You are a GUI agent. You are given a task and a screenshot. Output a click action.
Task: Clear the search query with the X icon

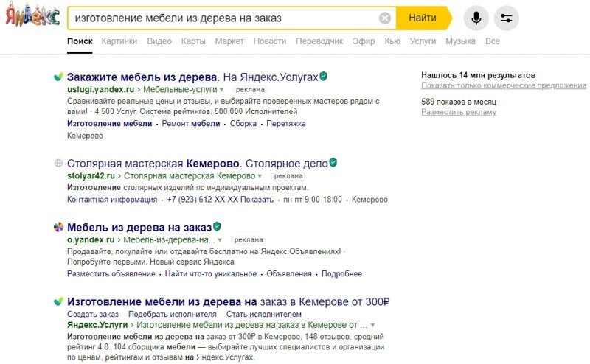pyautogui.click(x=384, y=18)
